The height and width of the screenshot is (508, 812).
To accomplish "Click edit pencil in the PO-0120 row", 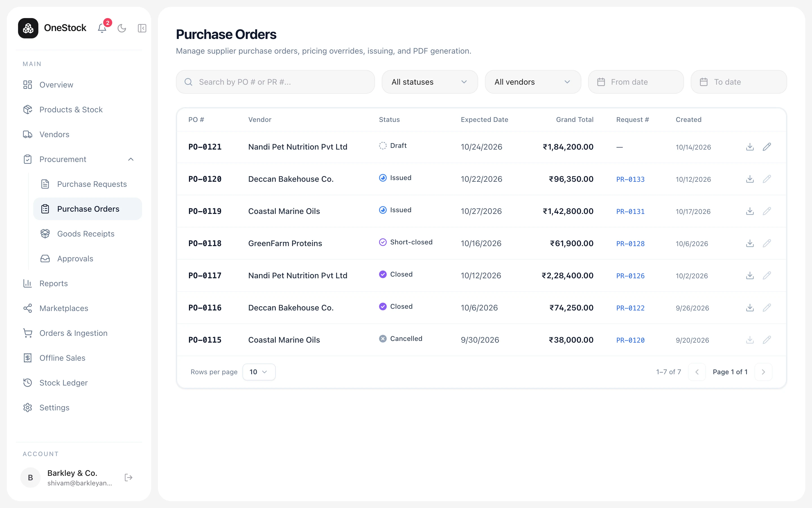I will pyautogui.click(x=767, y=179).
